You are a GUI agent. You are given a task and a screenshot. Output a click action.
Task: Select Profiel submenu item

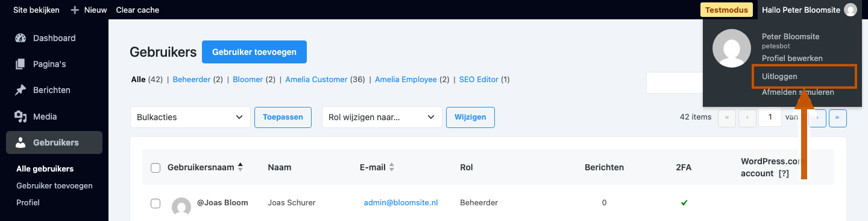click(28, 202)
